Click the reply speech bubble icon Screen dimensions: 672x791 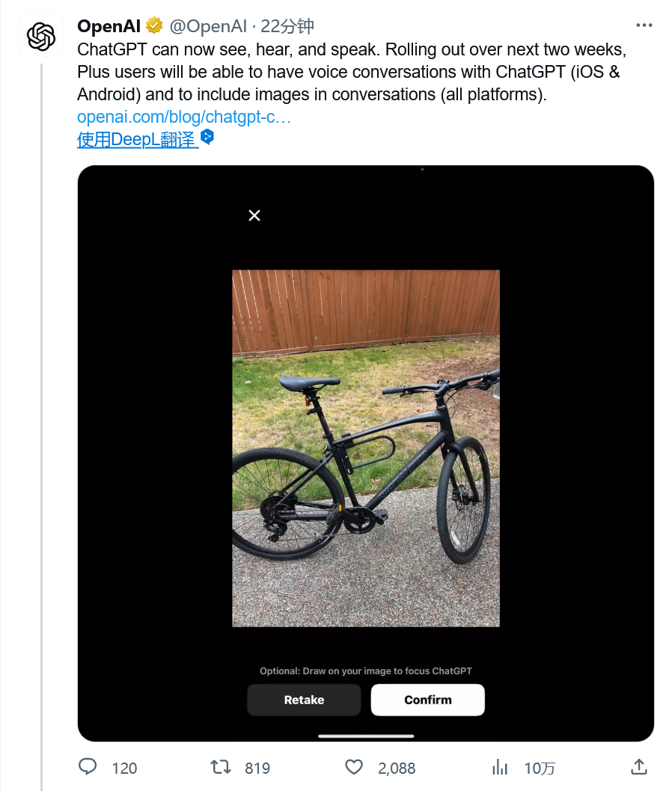coord(88,767)
